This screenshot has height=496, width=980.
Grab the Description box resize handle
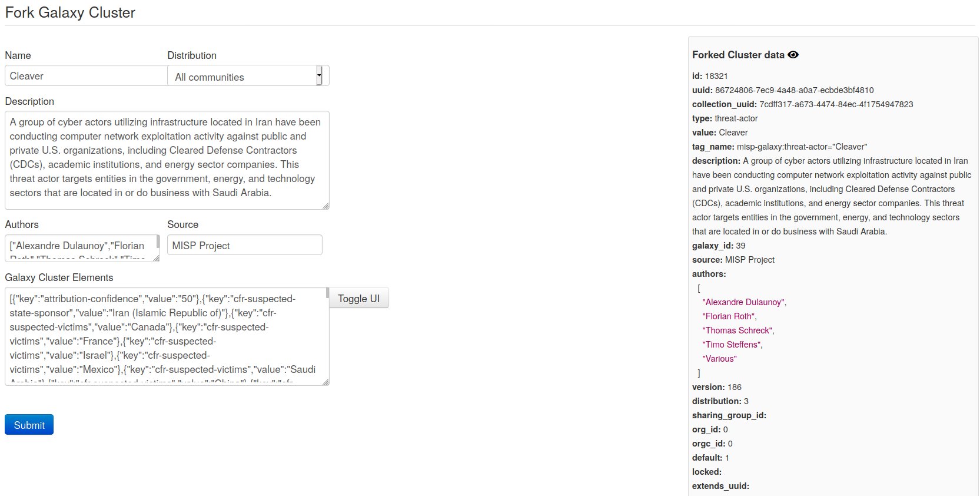[325, 206]
